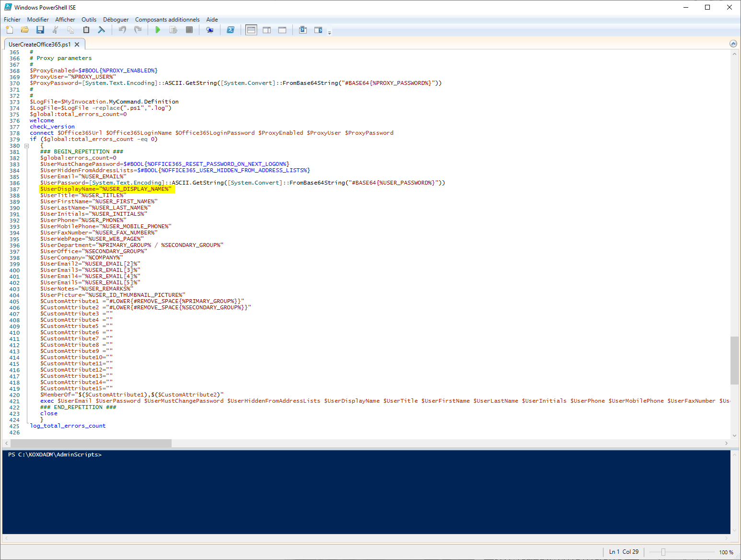This screenshot has width=741, height=560.
Task: Click the horizontal scroll-right arrow of script pane
Action: point(726,443)
